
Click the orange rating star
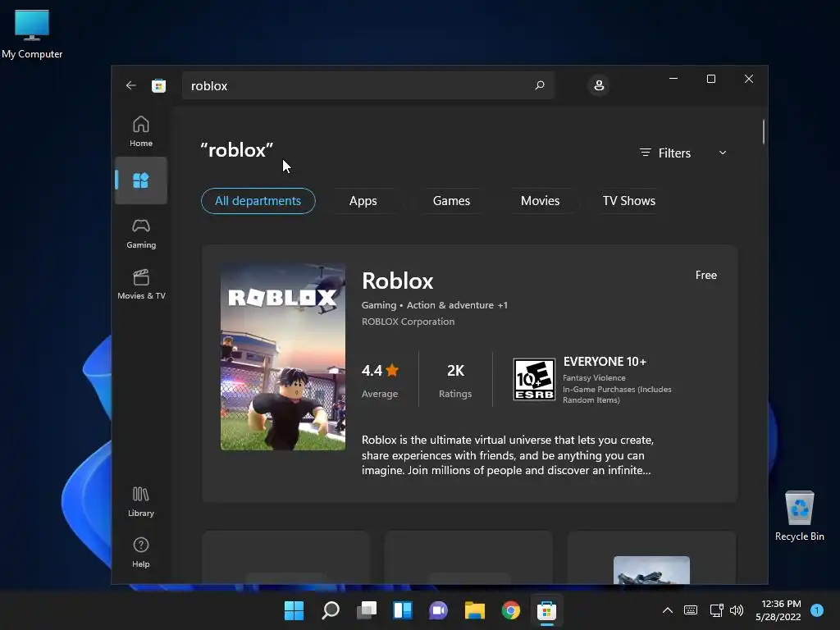[x=392, y=370]
